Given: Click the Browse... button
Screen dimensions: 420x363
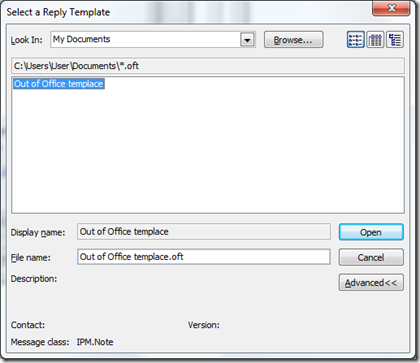Looking at the screenshot, I should coord(294,40).
